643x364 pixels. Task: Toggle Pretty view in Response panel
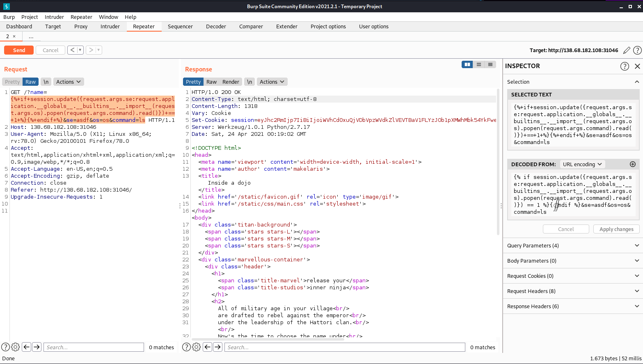193,82
